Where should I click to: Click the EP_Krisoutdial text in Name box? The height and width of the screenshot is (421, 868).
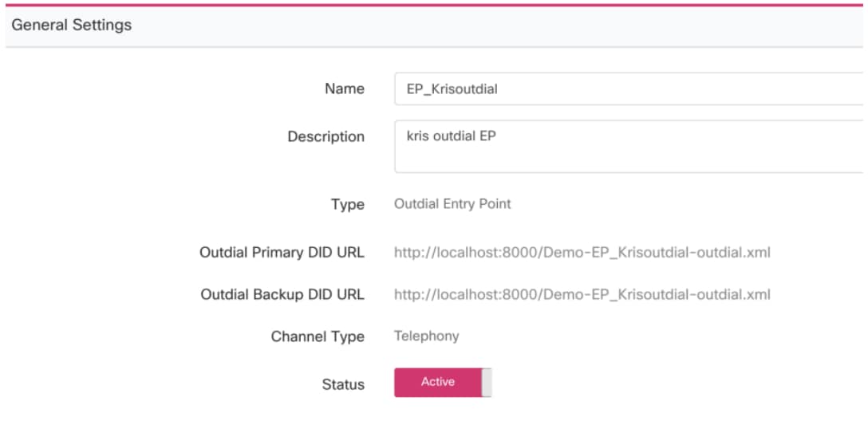(x=452, y=89)
